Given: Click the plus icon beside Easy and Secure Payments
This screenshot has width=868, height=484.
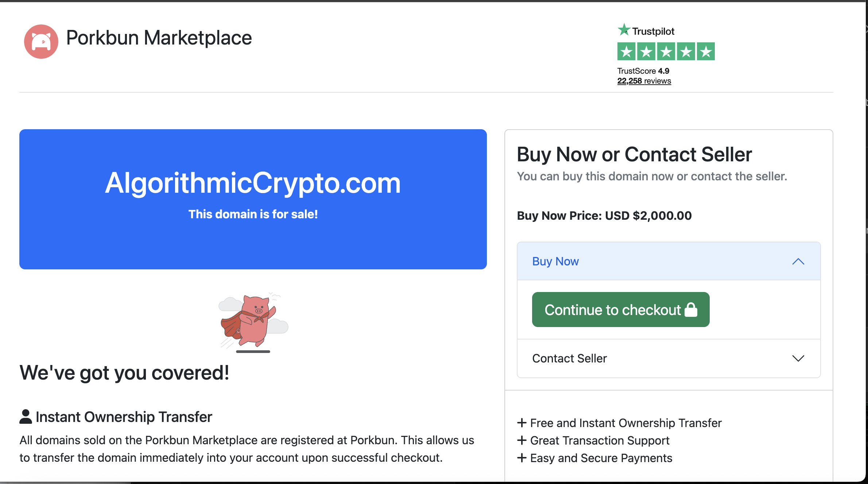Looking at the screenshot, I should [522, 458].
